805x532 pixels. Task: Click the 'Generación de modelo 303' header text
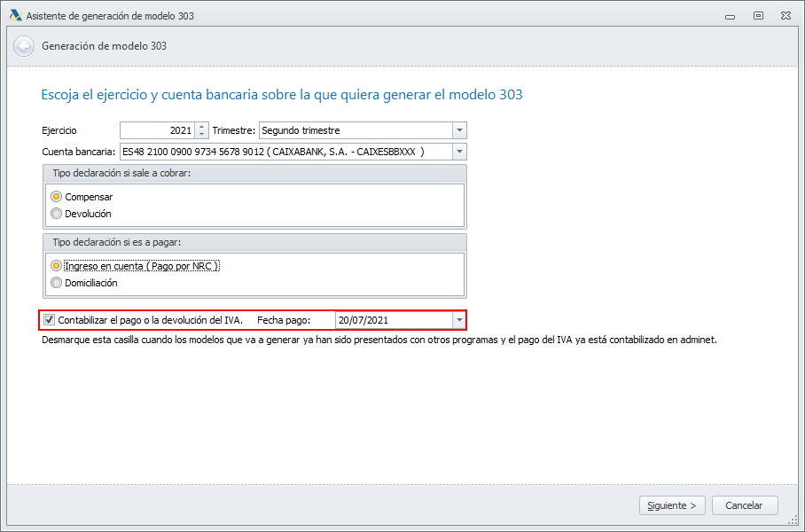point(105,46)
